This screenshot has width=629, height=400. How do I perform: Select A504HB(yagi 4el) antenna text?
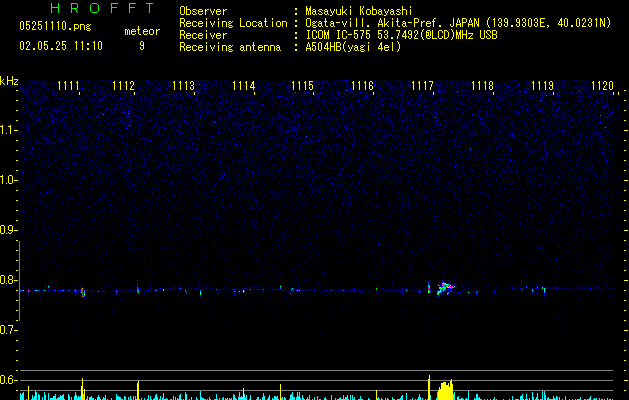click(353, 47)
